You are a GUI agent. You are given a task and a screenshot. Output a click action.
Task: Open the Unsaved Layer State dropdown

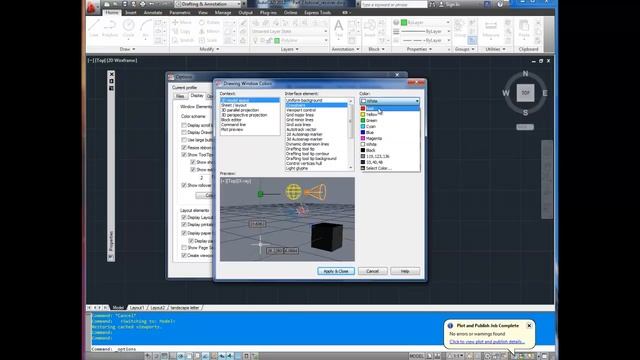[289, 31]
